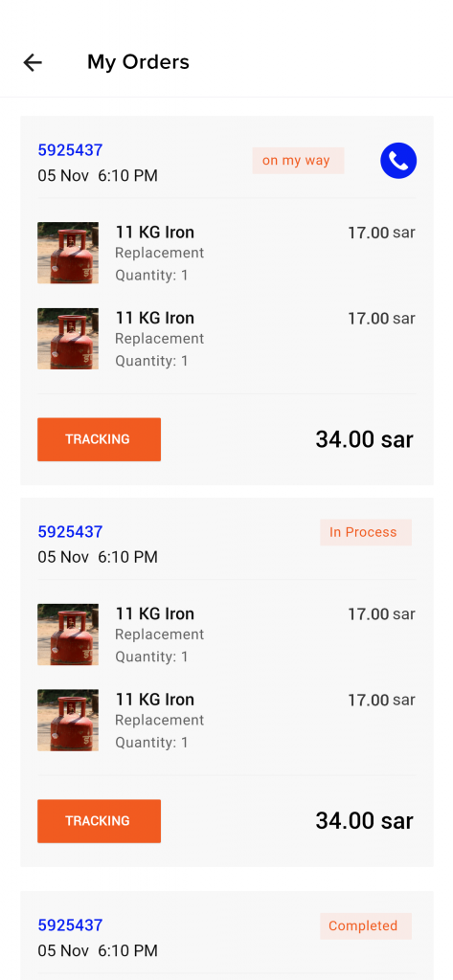Go back using the arrow icon
The height and width of the screenshot is (980, 453).
tap(33, 62)
